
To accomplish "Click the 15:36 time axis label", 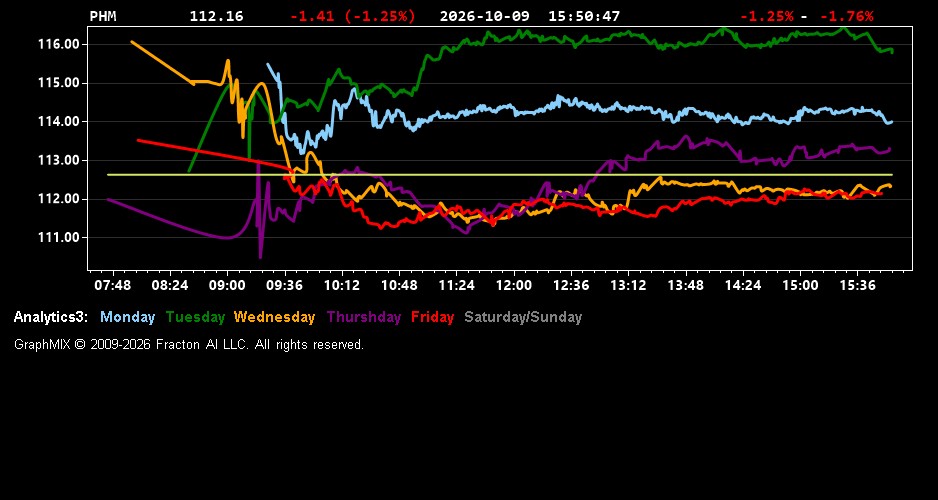I will [858, 285].
